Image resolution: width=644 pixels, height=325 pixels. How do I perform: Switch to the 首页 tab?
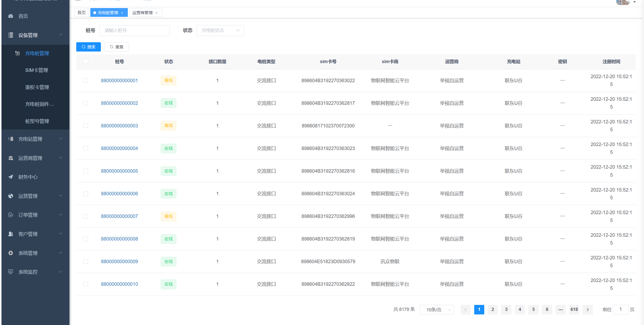(82, 13)
